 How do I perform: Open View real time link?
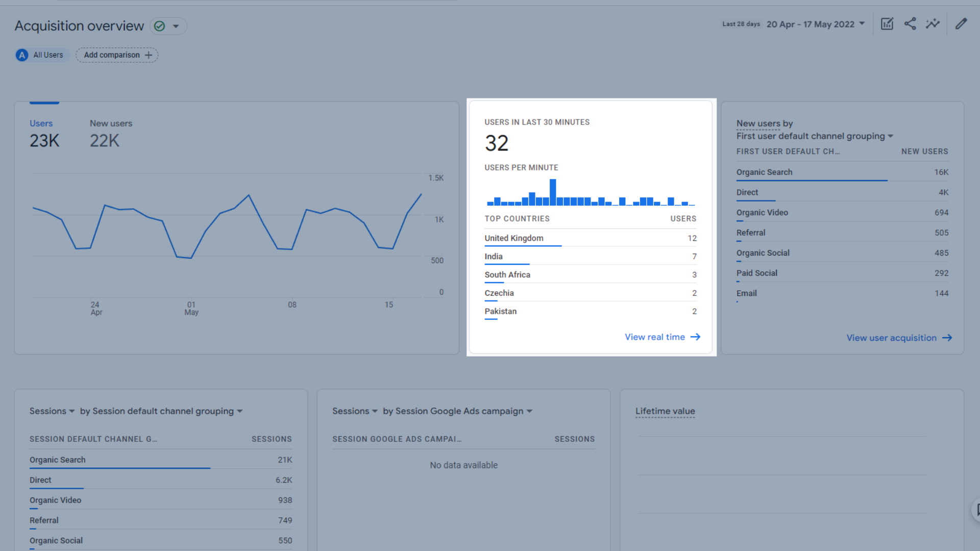pyautogui.click(x=654, y=337)
